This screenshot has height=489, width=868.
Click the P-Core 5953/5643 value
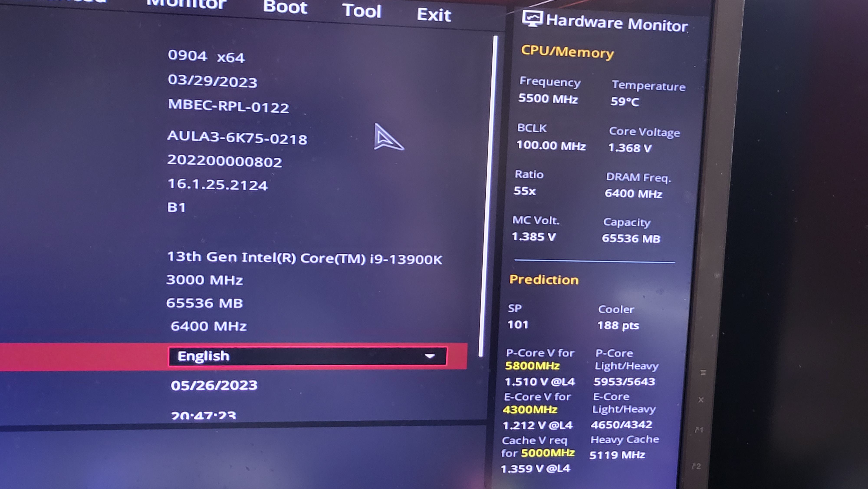click(624, 382)
